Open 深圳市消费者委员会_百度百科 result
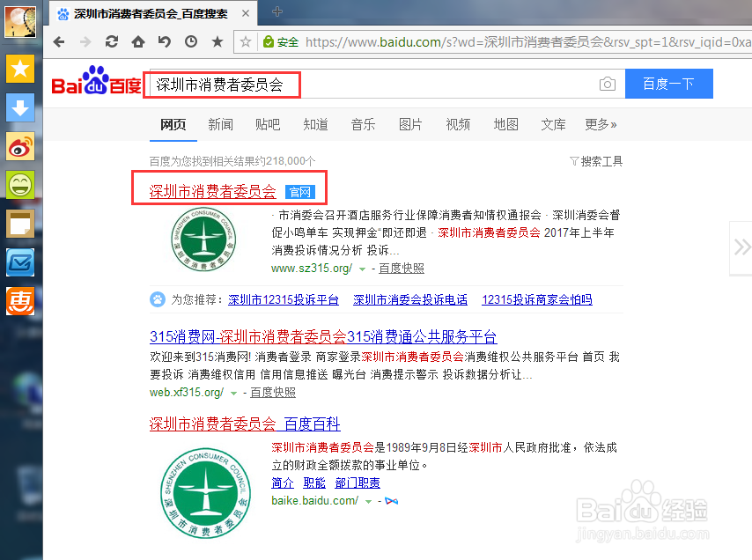The height and width of the screenshot is (560, 752). point(245,424)
